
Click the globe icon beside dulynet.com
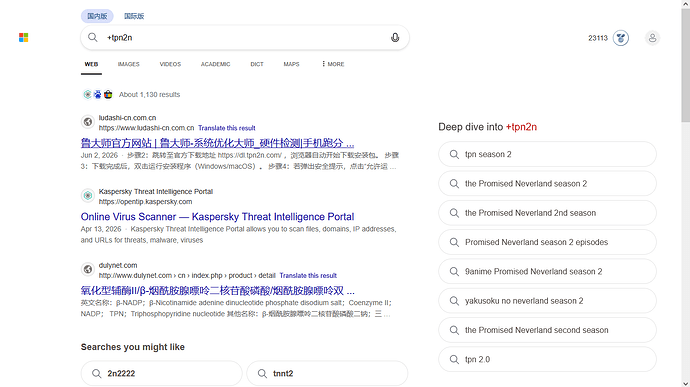click(x=88, y=269)
